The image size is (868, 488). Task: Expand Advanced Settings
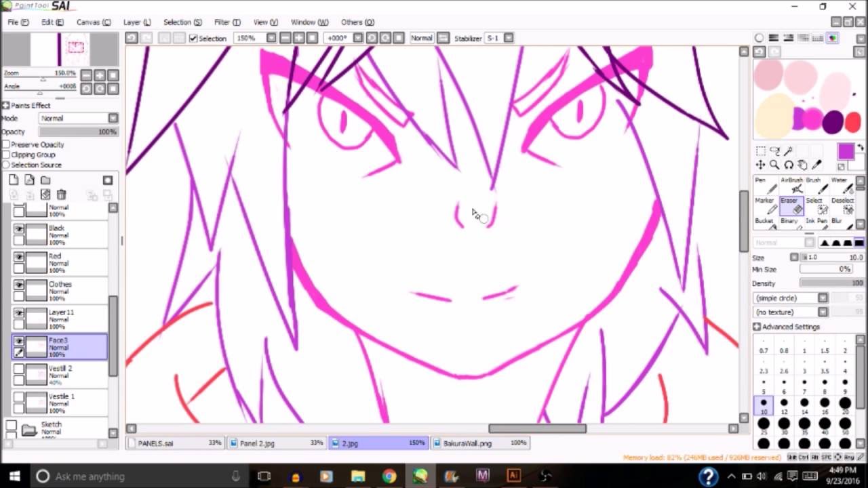tap(757, 327)
